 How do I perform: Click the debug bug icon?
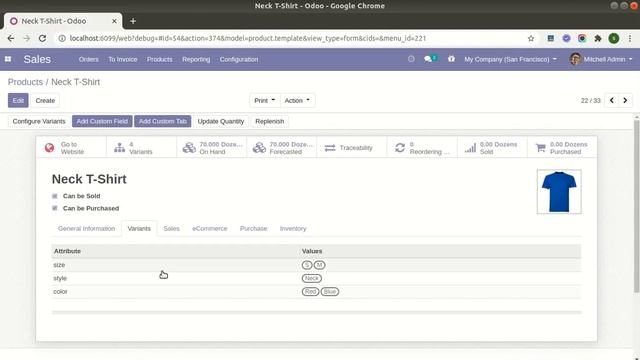point(451,59)
